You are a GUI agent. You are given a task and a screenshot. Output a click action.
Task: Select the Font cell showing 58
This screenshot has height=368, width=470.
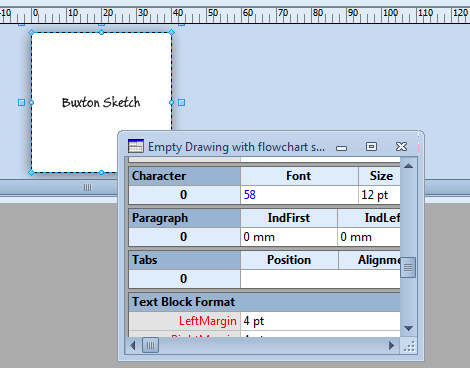coord(299,195)
